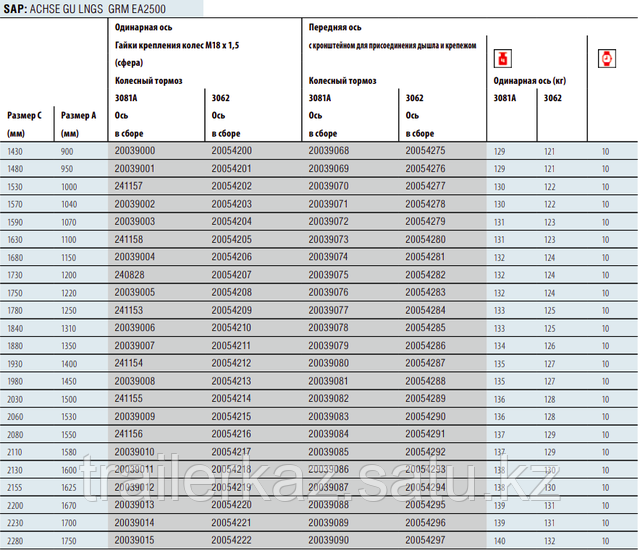Select part number 241156
This screenshot has height=550, width=640.
[129, 434]
